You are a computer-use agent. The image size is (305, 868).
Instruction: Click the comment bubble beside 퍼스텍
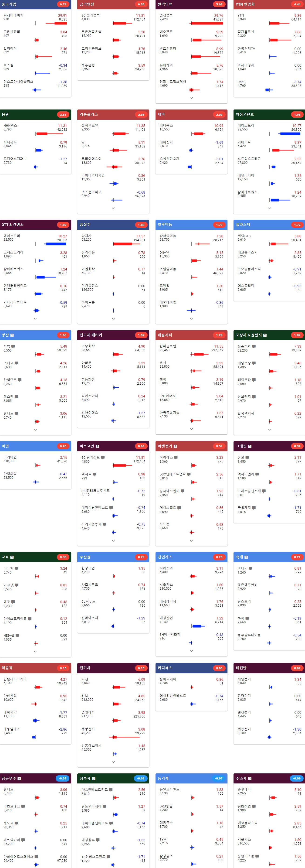pos(17,396)
